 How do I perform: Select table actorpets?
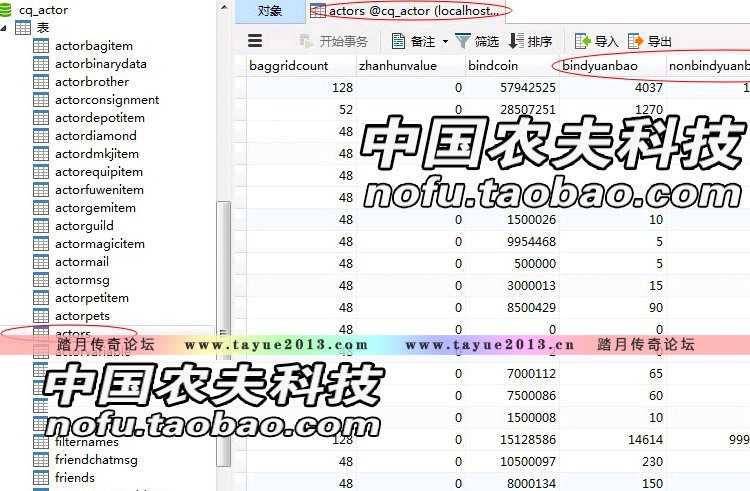[82, 316]
